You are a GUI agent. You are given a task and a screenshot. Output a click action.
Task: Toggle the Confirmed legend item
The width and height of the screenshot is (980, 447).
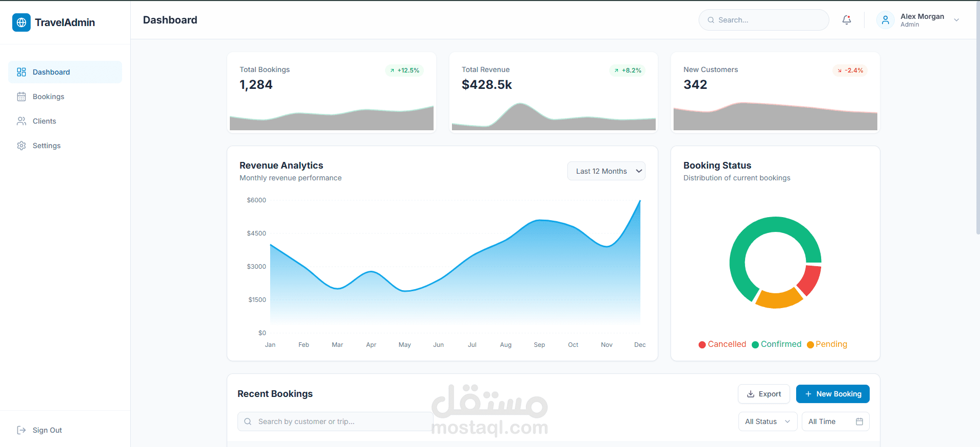[777, 344]
